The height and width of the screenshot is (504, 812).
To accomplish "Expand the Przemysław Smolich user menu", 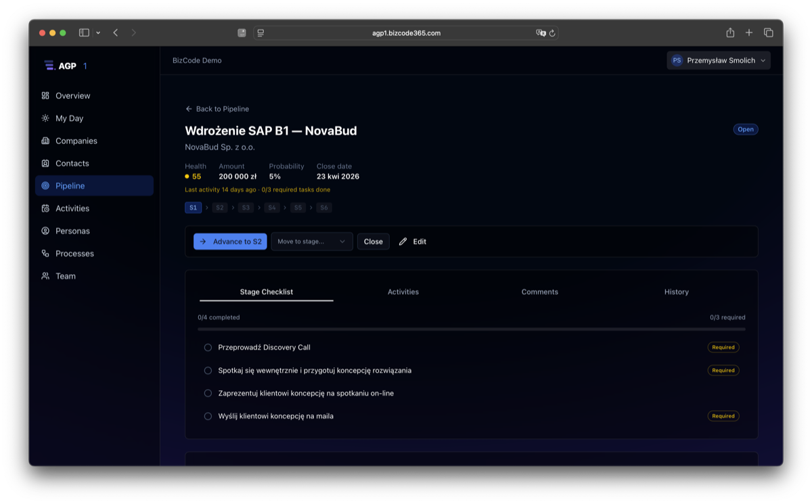I will (719, 61).
